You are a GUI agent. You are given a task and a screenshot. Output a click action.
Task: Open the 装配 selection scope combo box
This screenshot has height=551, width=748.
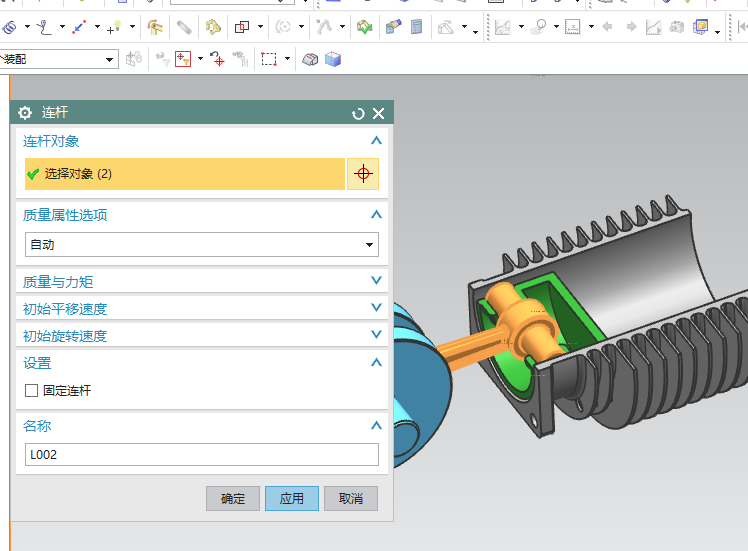[x=59, y=59]
